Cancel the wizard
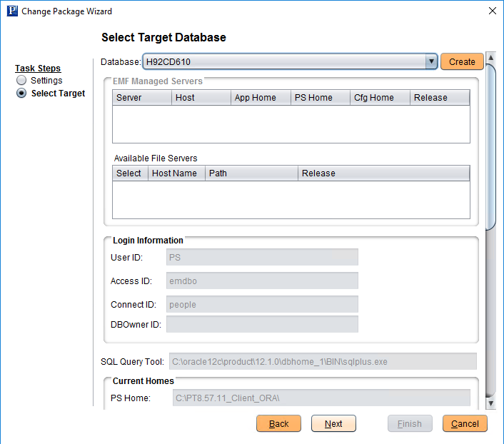504x444 pixels. coord(465,423)
